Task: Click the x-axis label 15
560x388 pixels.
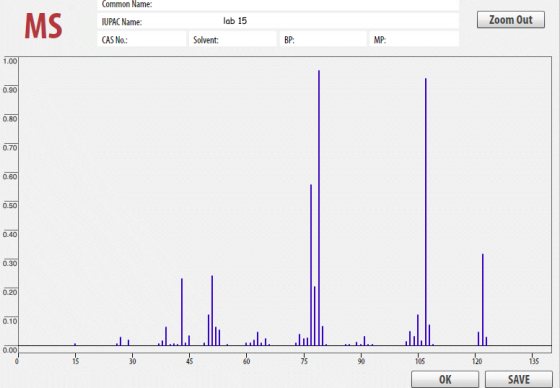Action: tap(75, 361)
